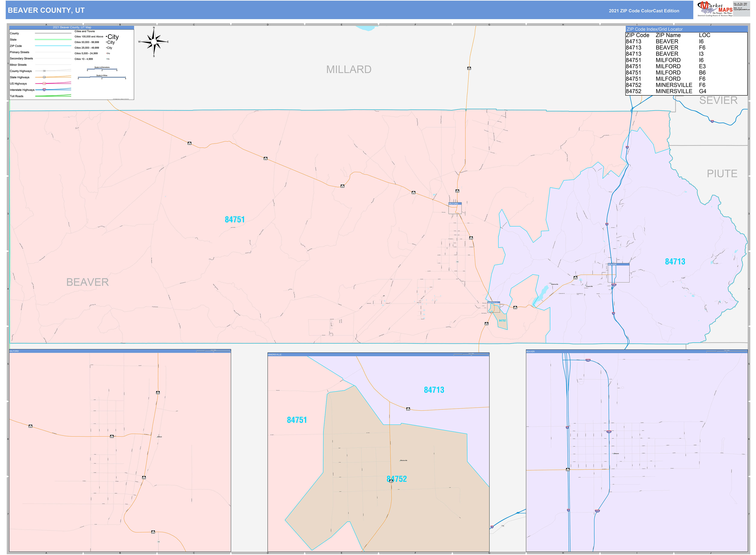Click the Cities 5,000 - 24,999 entry
The image size is (756, 555).
coord(86,53)
